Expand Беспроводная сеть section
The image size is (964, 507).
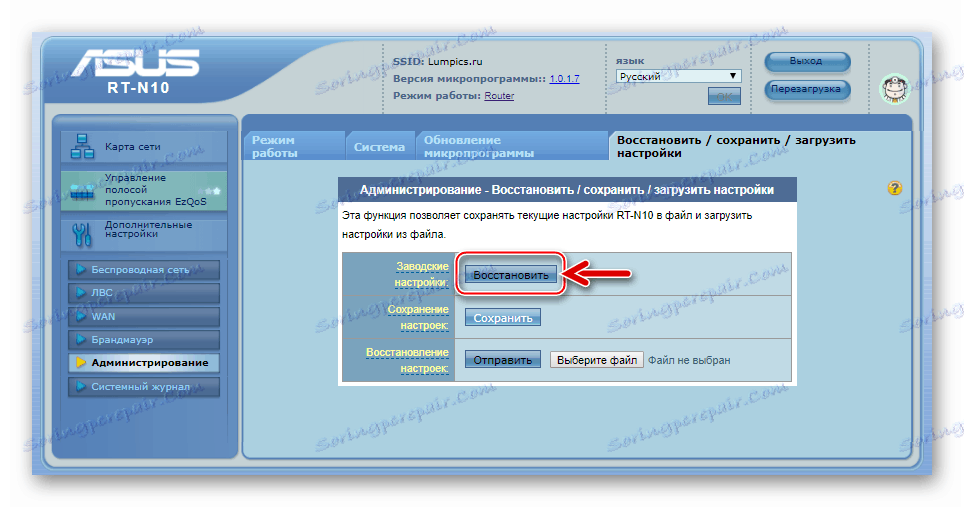coord(144,269)
